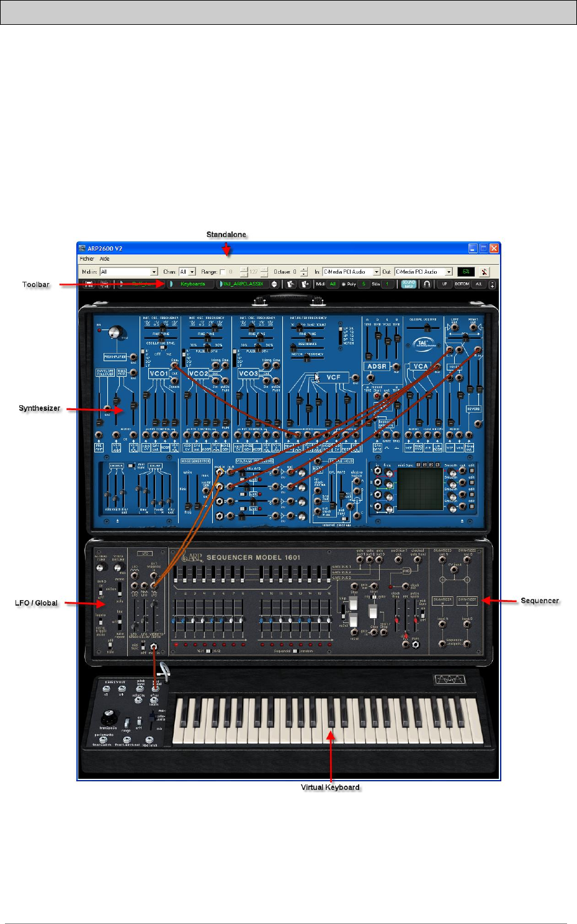Click the Envelope Follower label box
577x924 pixels.
105,372
